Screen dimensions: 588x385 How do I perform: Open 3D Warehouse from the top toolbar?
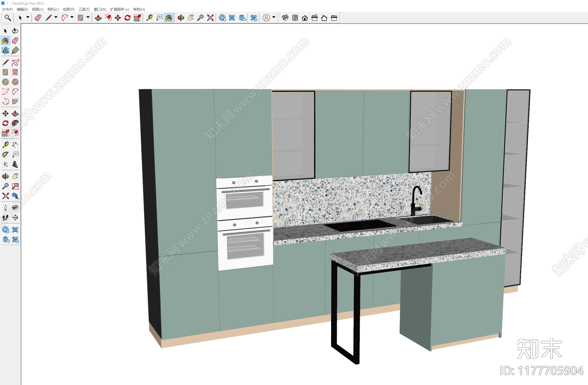pos(222,18)
